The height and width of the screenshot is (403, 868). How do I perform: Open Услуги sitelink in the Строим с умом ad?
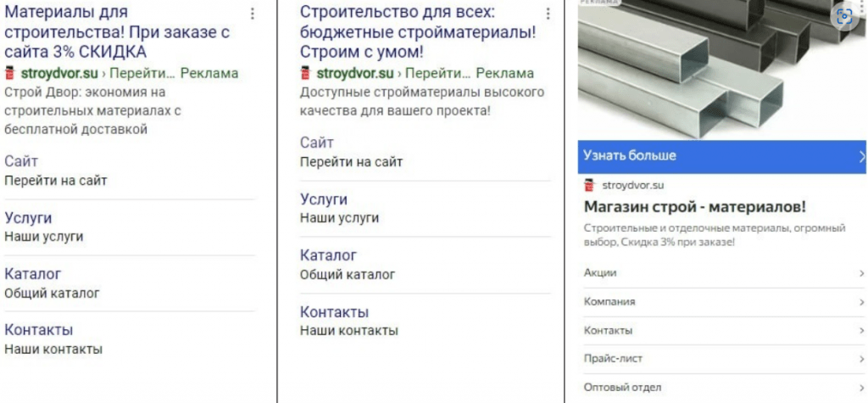[323, 199]
